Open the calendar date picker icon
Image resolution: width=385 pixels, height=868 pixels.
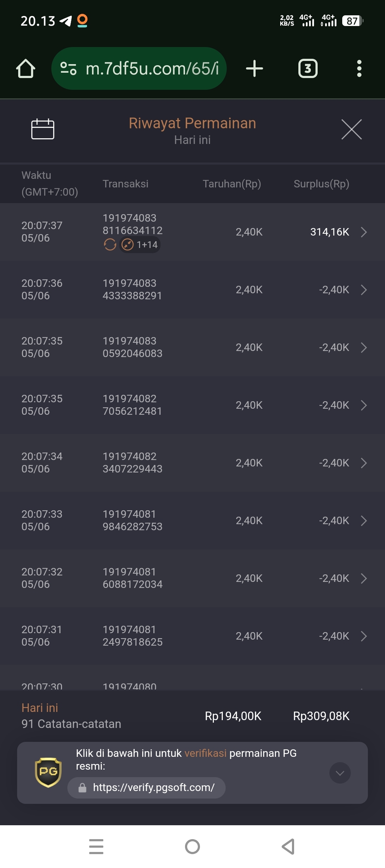click(x=43, y=129)
